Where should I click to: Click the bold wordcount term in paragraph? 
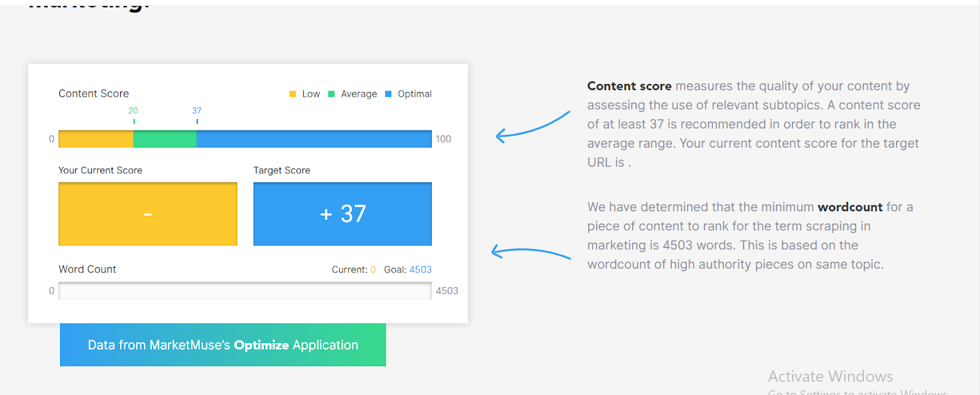pyautogui.click(x=850, y=207)
